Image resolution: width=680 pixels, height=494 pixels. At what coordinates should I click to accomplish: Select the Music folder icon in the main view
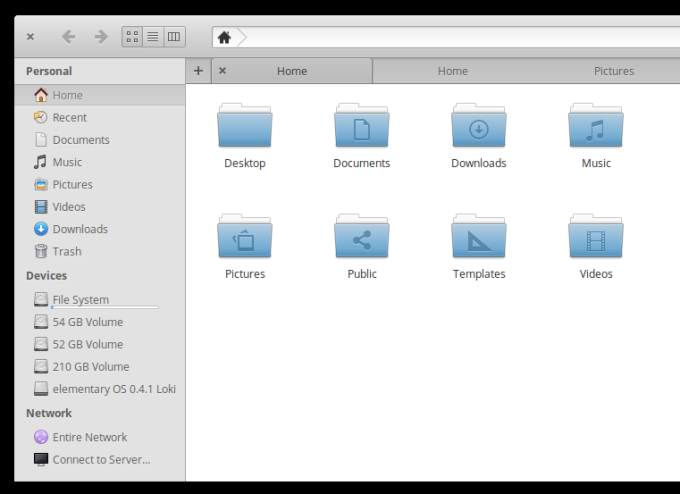pyautogui.click(x=596, y=126)
